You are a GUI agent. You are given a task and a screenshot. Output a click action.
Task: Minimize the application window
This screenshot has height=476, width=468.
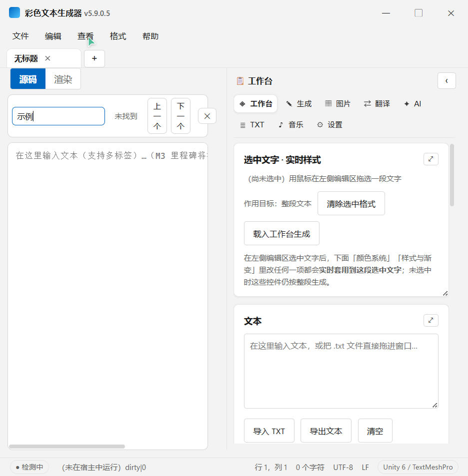pyautogui.click(x=386, y=13)
